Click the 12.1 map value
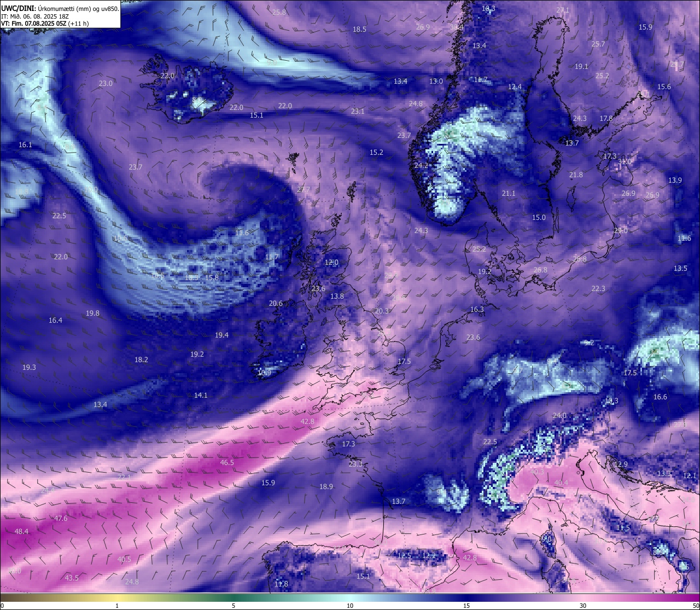Screen dimensions: 700x610 690,475
